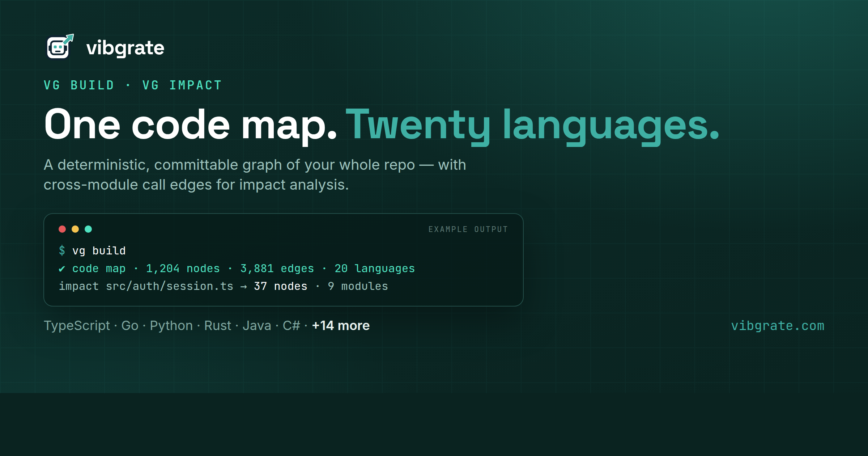The height and width of the screenshot is (456, 868).
Task: Click the 'vg build' command text
Action: point(99,251)
